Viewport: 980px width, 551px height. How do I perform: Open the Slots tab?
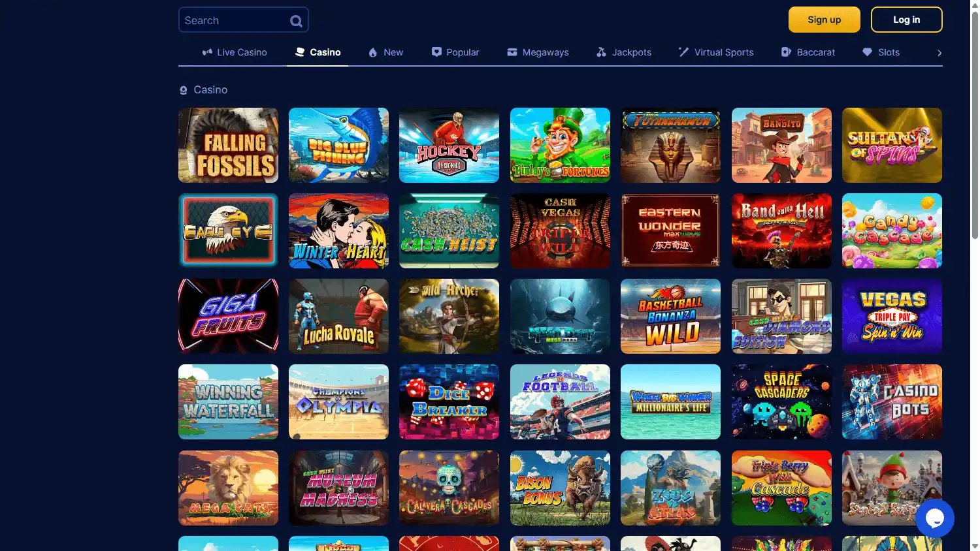[x=881, y=52]
